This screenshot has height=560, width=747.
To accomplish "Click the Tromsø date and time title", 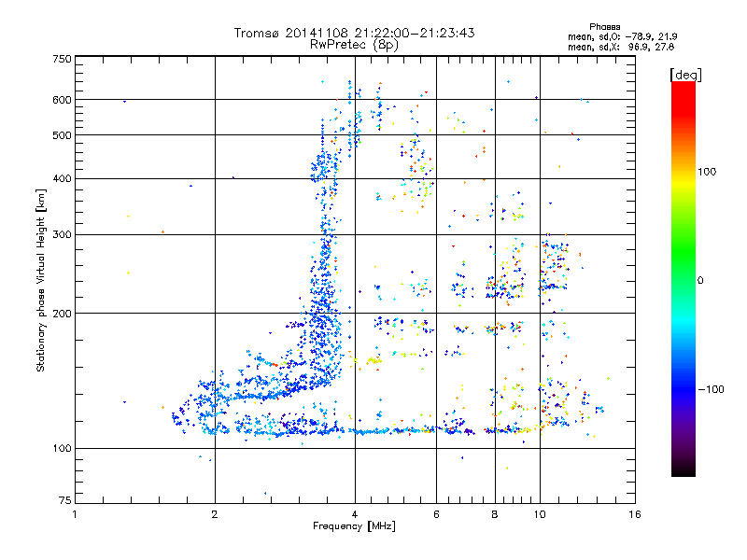I will [x=354, y=33].
